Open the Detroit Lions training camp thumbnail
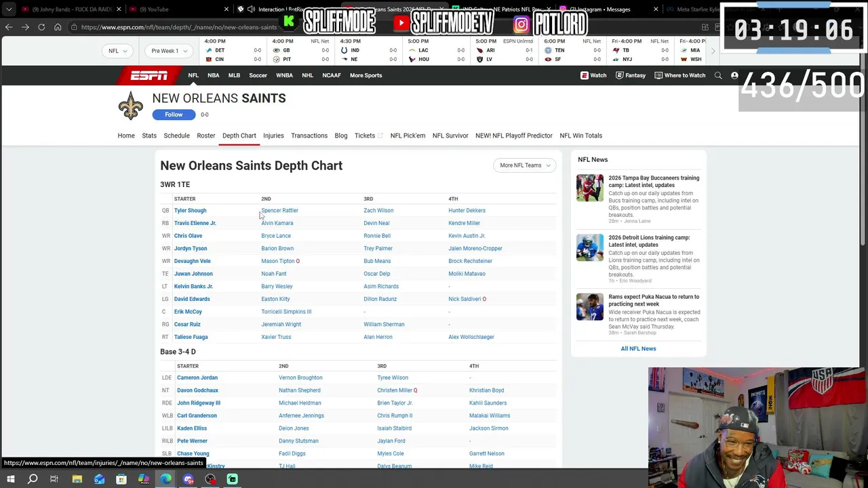The height and width of the screenshot is (488, 868). pos(590,247)
